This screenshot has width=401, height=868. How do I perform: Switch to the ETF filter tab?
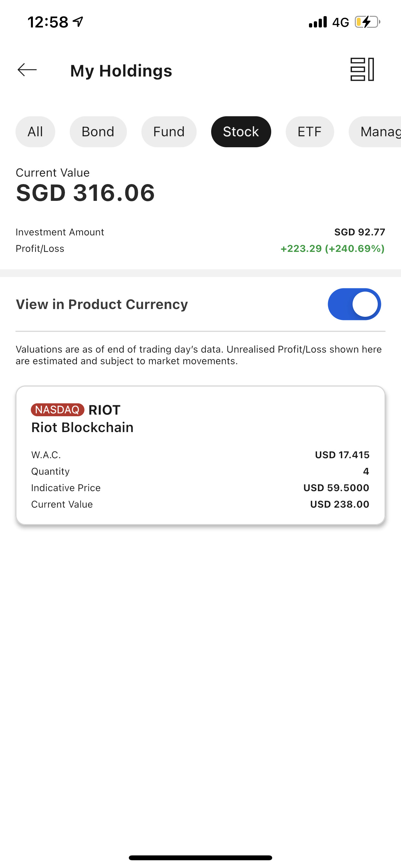click(310, 132)
